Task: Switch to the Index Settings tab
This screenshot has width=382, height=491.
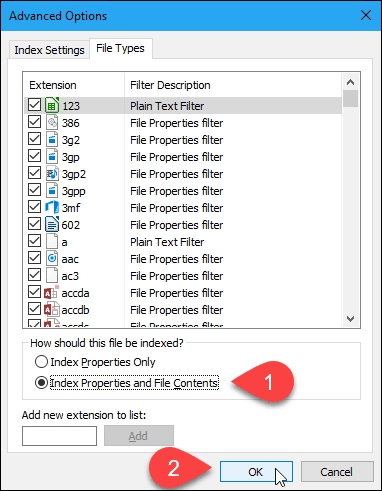Action: pyautogui.click(x=49, y=50)
